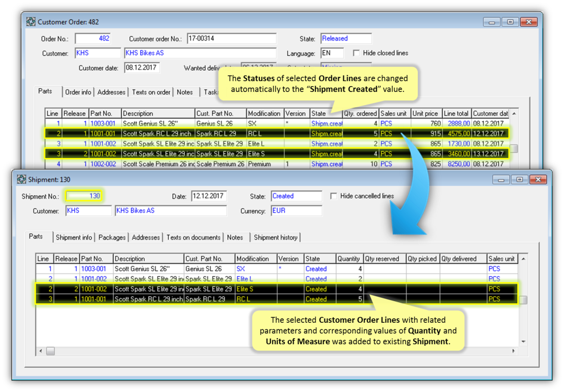The image size is (564, 392).
Task: Close the Customer Order 482 window
Action: [529, 22]
